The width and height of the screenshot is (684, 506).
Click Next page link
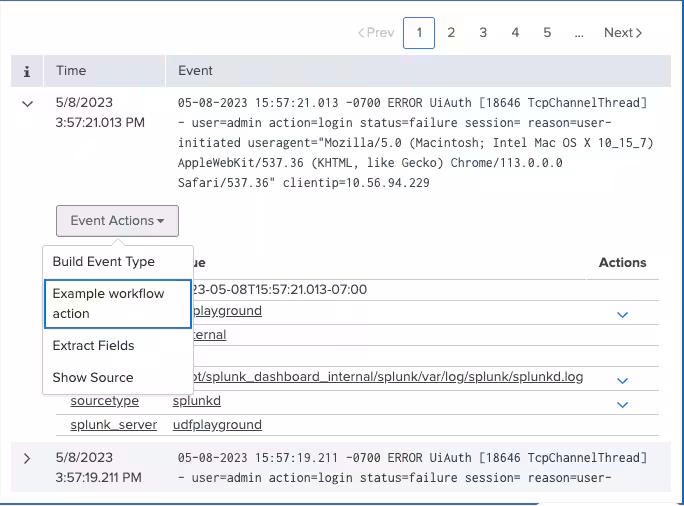click(622, 32)
